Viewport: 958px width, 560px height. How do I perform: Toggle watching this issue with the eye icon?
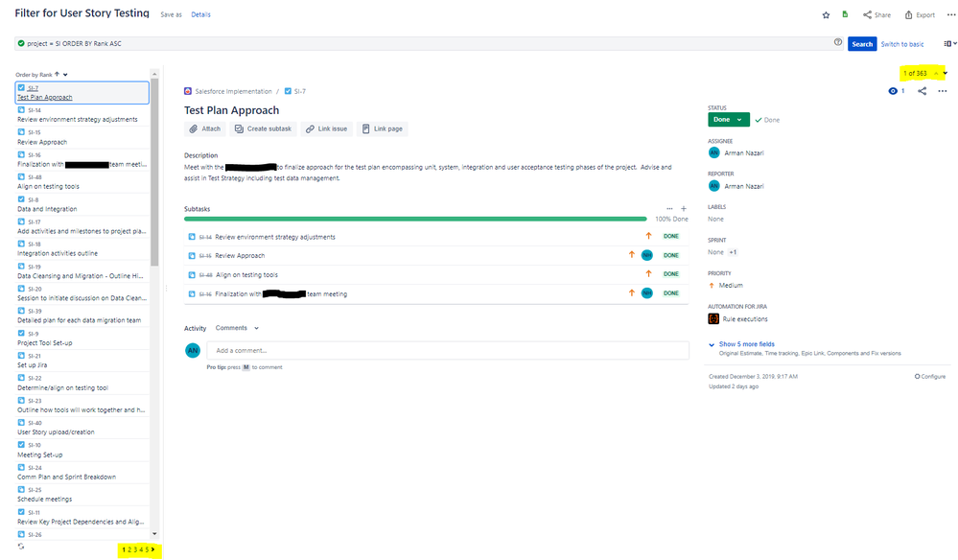[893, 91]
